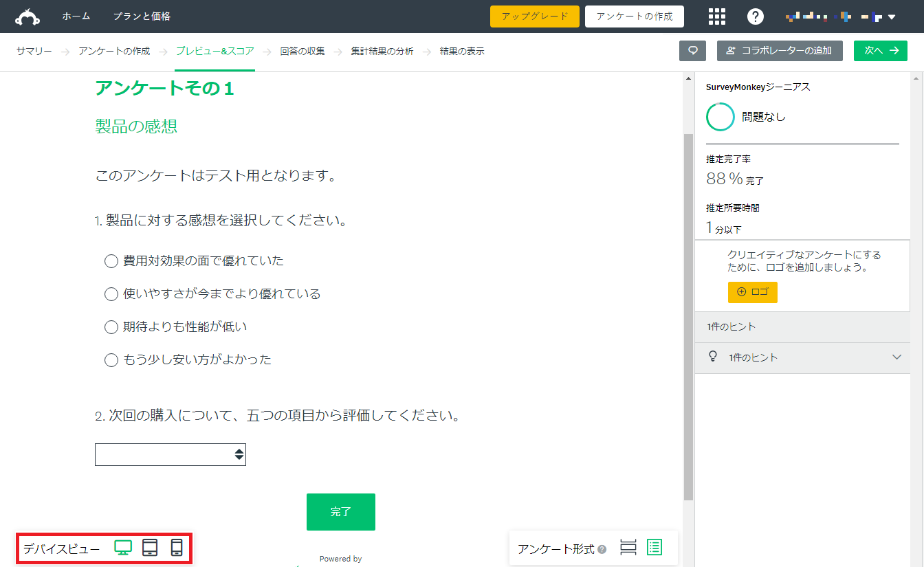Select the conversation-style survey format icon
This screenshot has width=924, height=567.
click(x=627, y=547)
